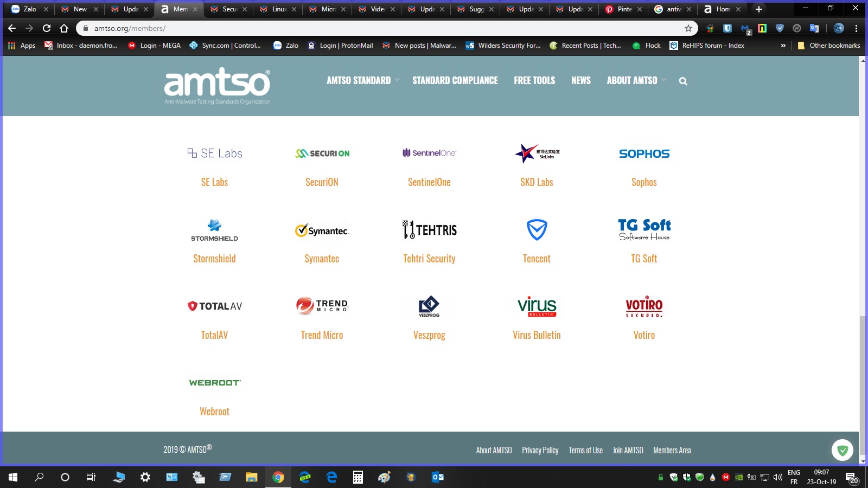The width and height of the screenshot is (868, 488).
Task: Expand the AMTSO Standard menu
Action: click(363, 80)
